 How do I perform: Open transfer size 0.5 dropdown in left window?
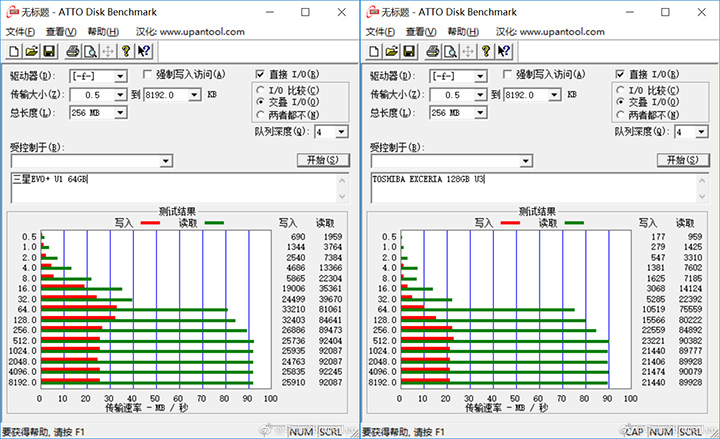pyautogui.click(x=120, y=95)
